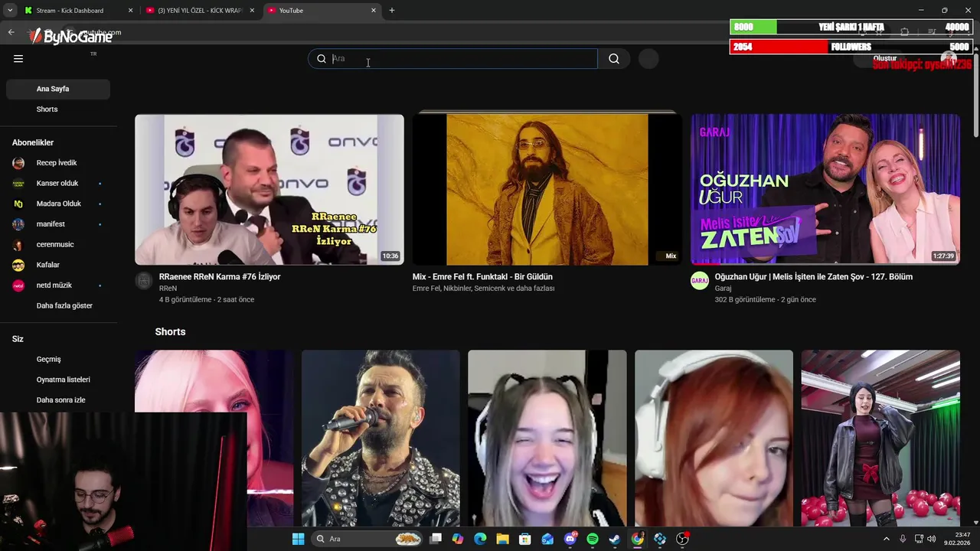
Task: Open the Short with red-haired girl in headphones
Action: [x=714, y=439]
